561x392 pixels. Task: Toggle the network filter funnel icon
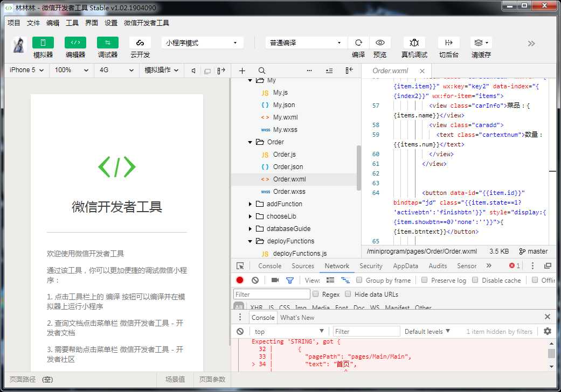pos(290,280)
